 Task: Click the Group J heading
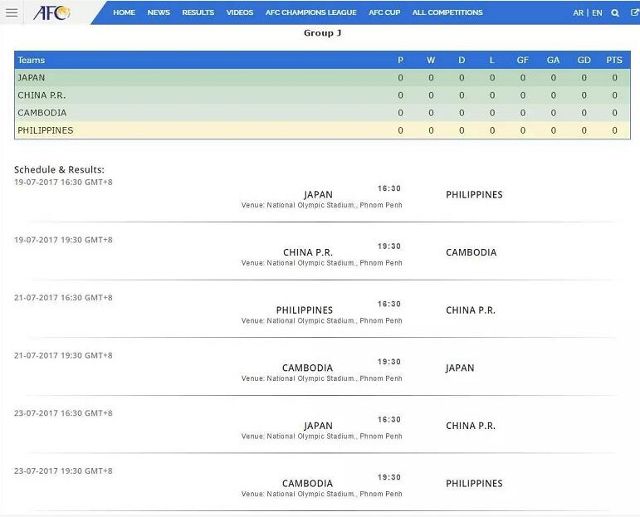(322, 33)
